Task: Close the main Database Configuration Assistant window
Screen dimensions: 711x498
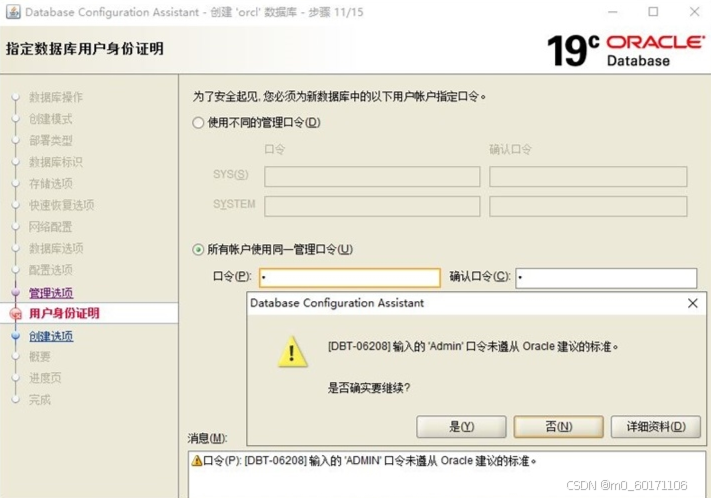Action: tap(694, 12)
